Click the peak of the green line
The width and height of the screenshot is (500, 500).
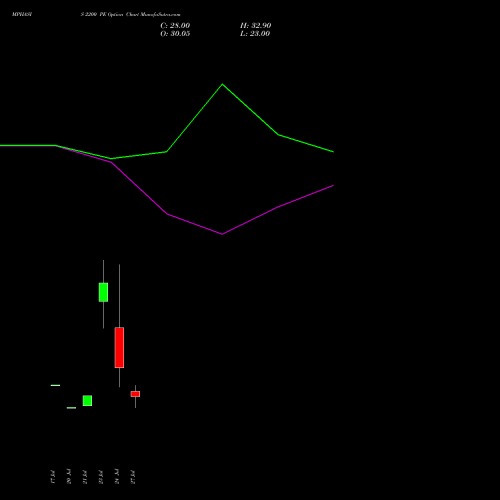[x=223, y=84]
